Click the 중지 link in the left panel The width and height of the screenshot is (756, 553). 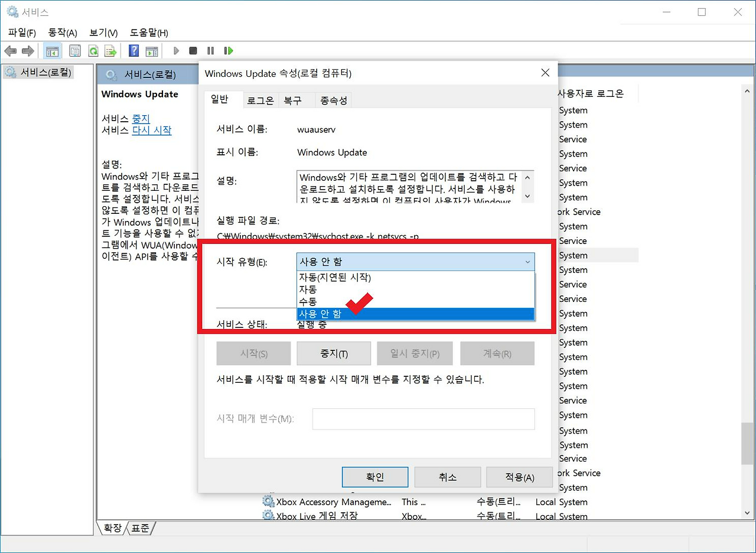click(x=141, y=119)
